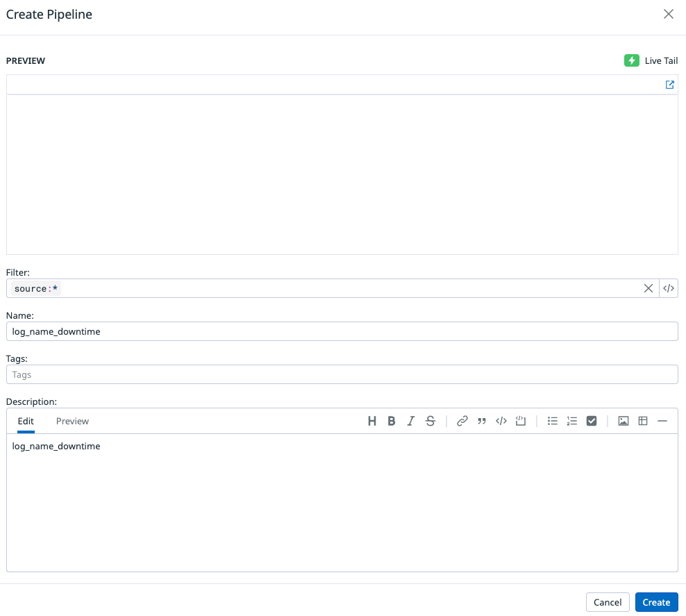Click the Tags input field
The image size is (686, 616).
[342, 374]
